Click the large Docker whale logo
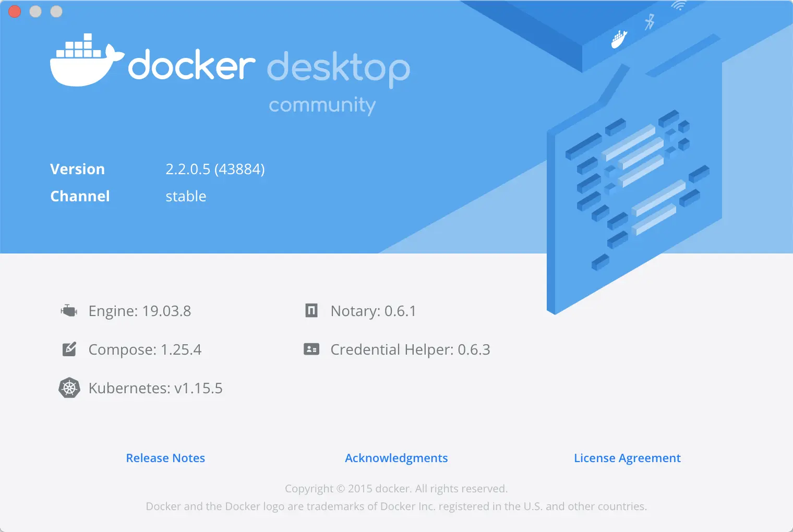 point(86,62)
